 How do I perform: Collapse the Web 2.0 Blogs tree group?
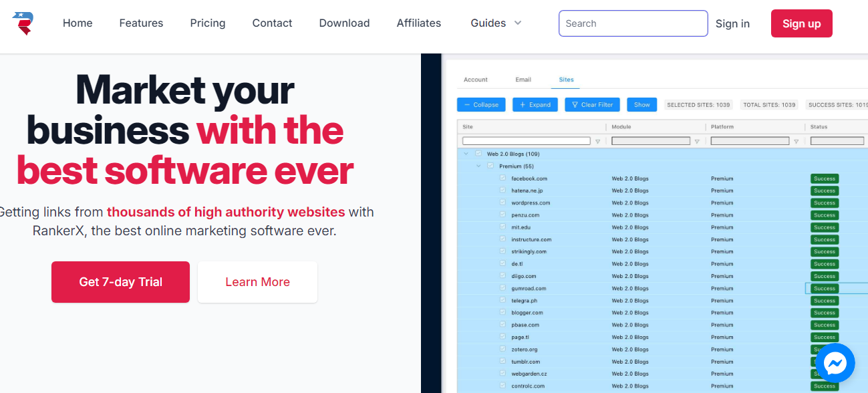[x=466, y=154]
